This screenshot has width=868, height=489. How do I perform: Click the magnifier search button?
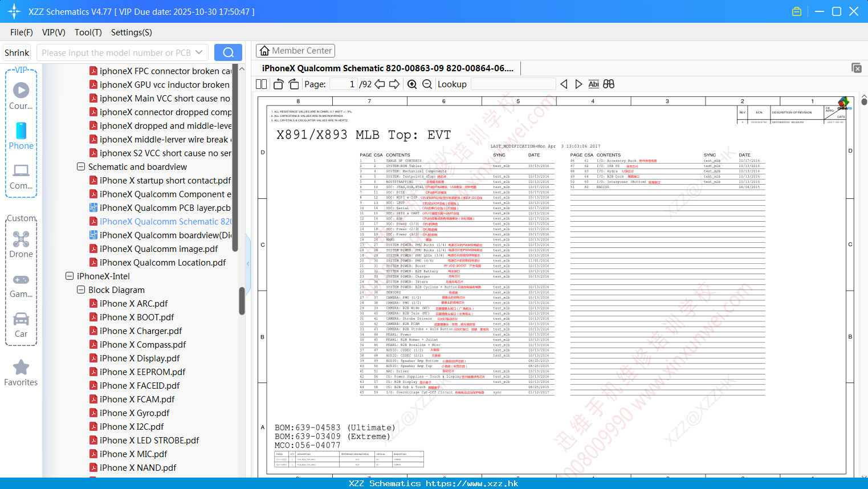[228, 52]
